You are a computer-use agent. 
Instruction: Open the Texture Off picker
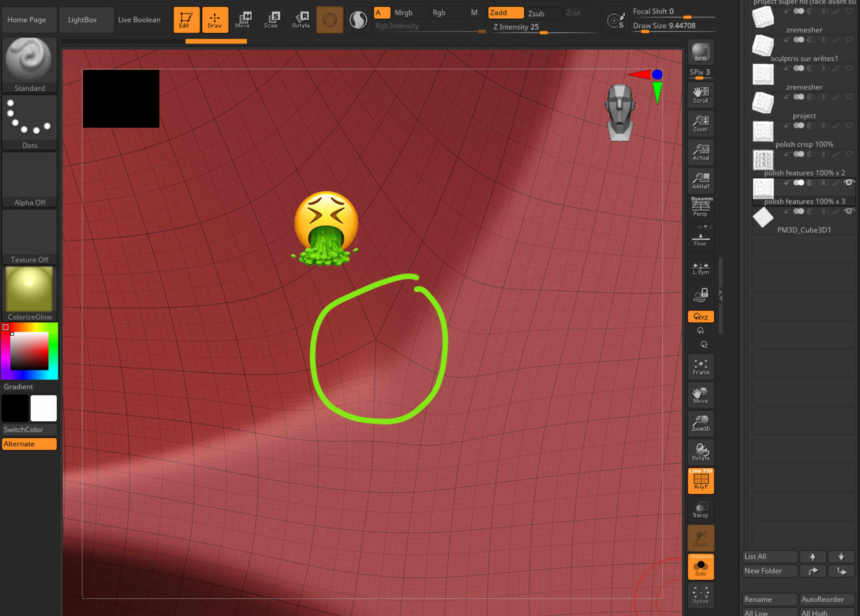pyautogui.click(x=29, y=237)
